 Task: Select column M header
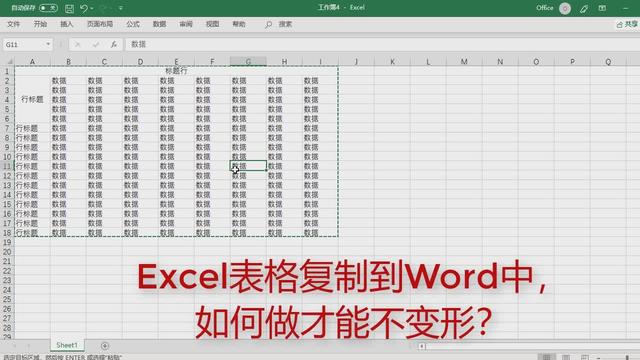click(x=464, y=62)
